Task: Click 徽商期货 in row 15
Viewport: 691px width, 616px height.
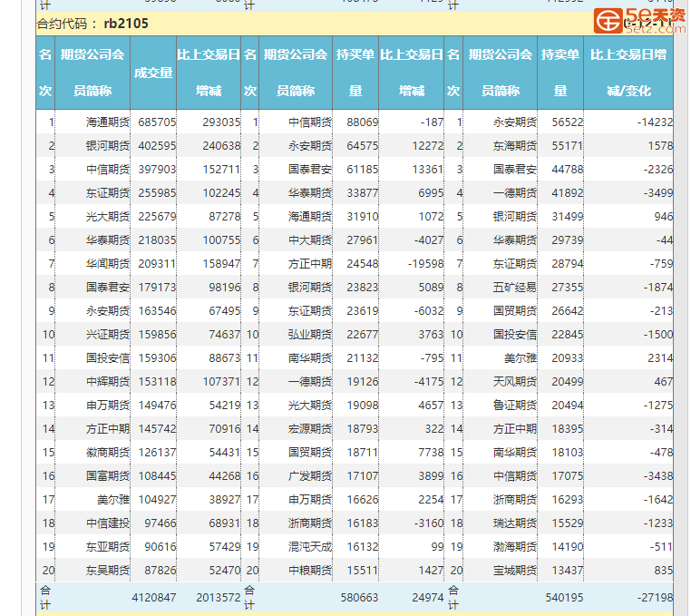Action: click(108, 453)
